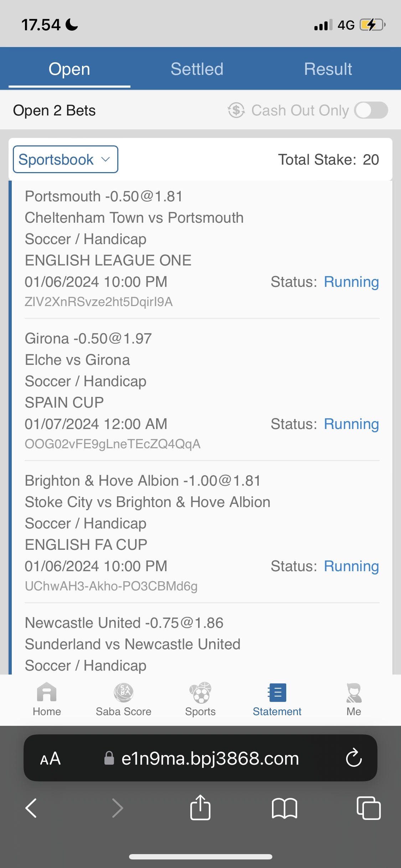Tap the Safari share icon
Image resolution: width=401 pixels, height=868 pixels.
pos(200,808)
